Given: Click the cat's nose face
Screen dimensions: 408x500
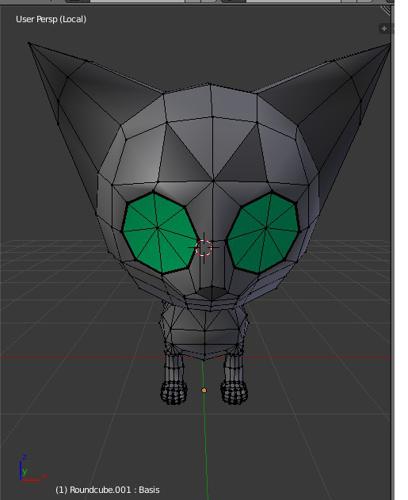Looking at the screenshot, I should click(x=212, y=292).
